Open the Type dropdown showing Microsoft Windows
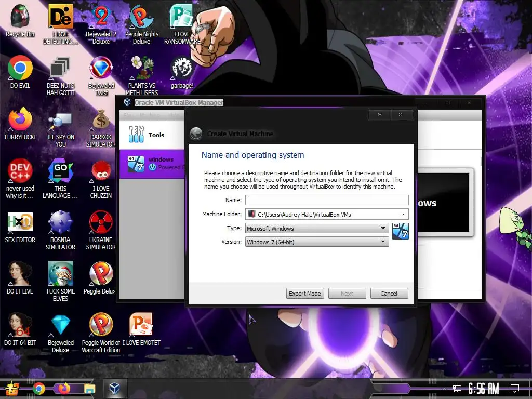 (317, 229)
